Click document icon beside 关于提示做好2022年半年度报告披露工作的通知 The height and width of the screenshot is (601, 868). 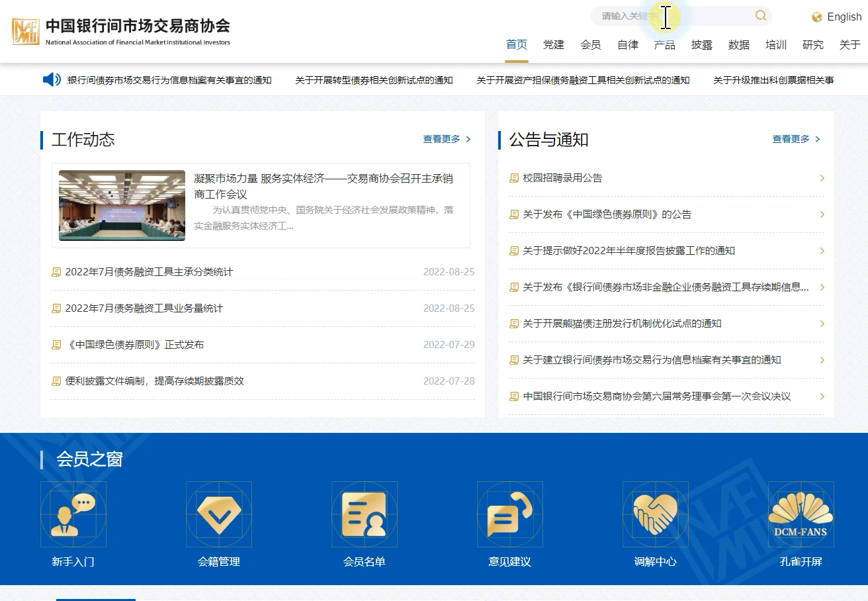[514, 251]
